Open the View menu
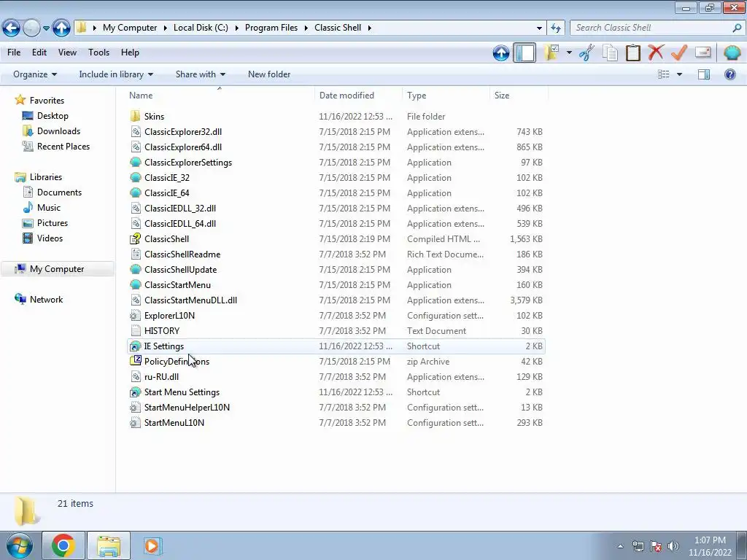The image size is (747, 560). (67, 52)
